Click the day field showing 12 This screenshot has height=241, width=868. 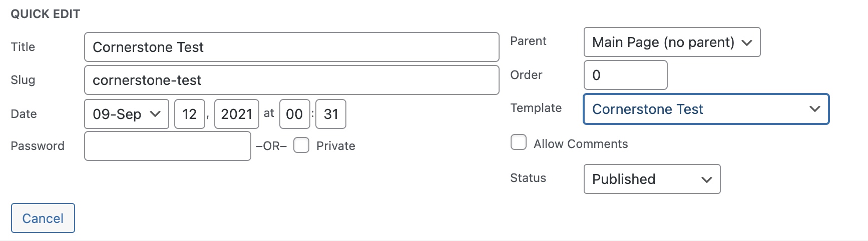coord(189,114)
